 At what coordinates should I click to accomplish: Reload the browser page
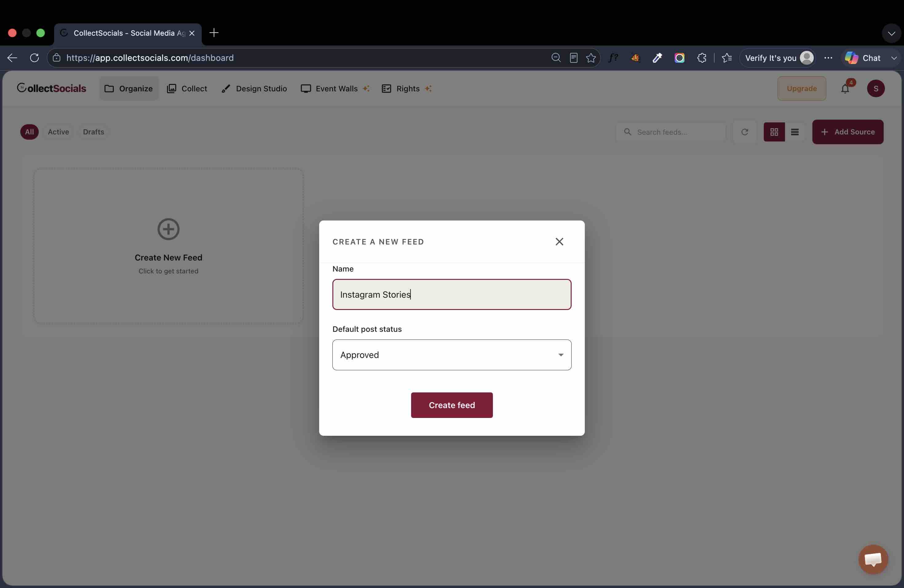tap(34, 58)
